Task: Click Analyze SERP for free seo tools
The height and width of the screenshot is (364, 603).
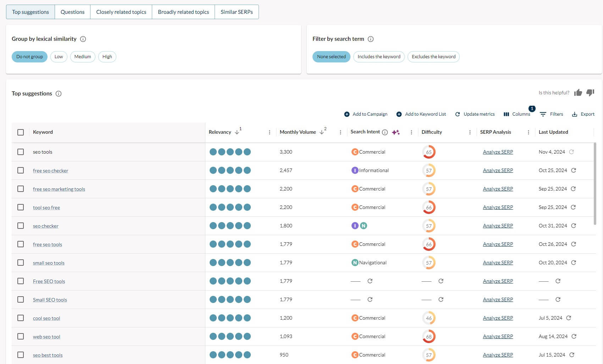Action: tap(498, 244)
